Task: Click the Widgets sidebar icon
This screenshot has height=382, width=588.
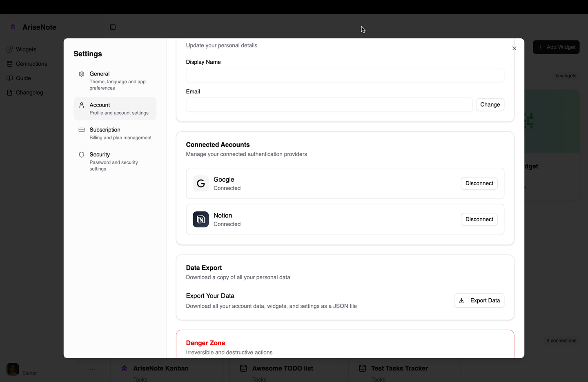Action: point(9,49)
